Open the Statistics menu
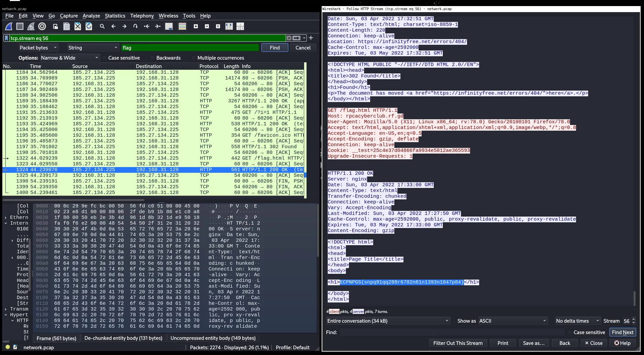This screenshot has width=644, height=355. [x=115, y=16]
